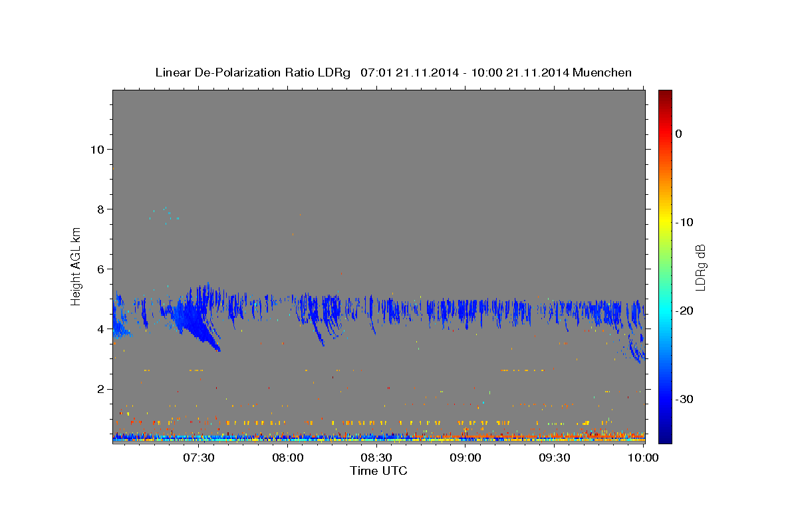
Task: Click the 09:00 time tick label
Action: click(x=465, y=458)
